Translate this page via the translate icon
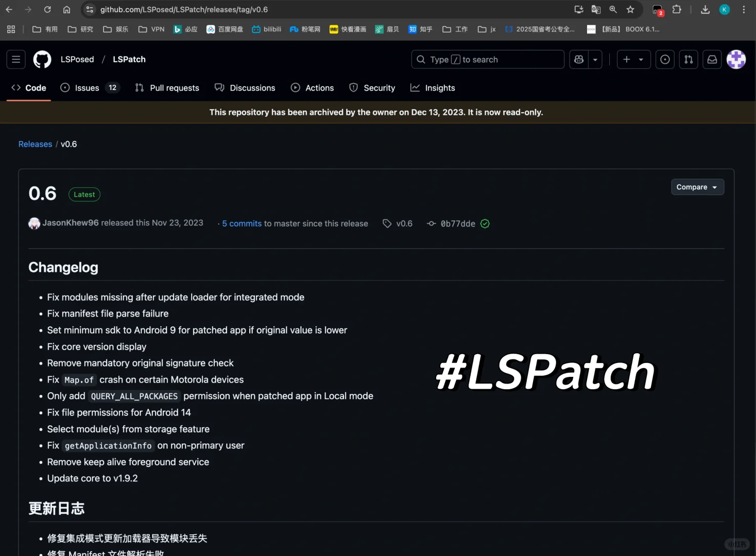Screen dimensions: 756x556 [596, 9]
